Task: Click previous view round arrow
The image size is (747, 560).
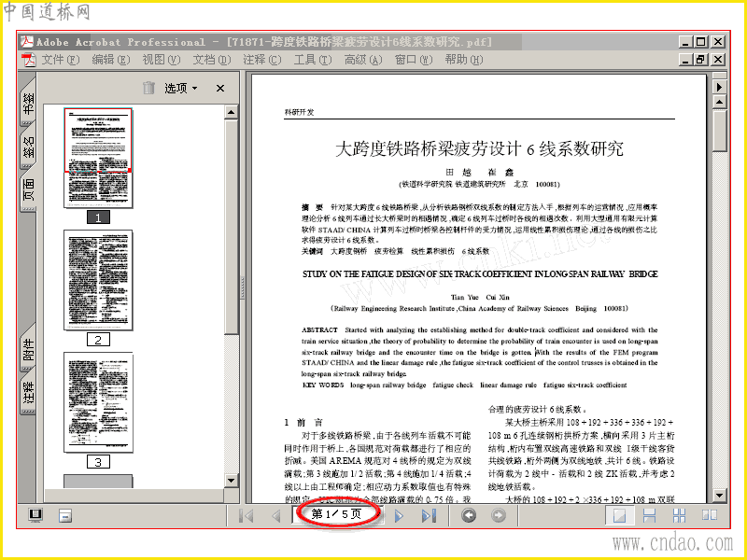Action: click(x=469, y=515)
